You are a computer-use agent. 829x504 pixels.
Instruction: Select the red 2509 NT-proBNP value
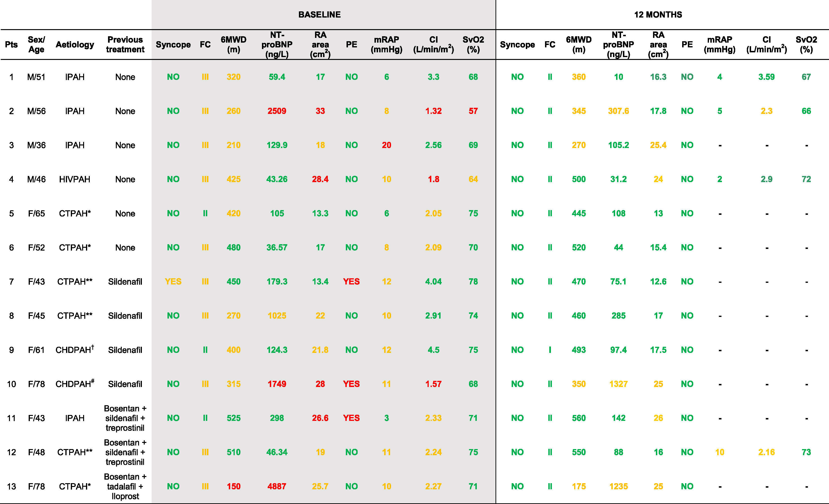[277, 111]
